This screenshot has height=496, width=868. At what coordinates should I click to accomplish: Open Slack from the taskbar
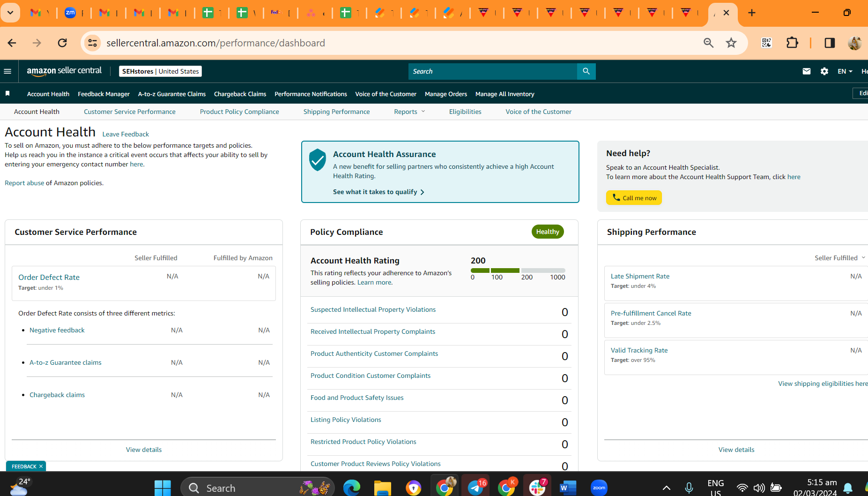[537, 488]
